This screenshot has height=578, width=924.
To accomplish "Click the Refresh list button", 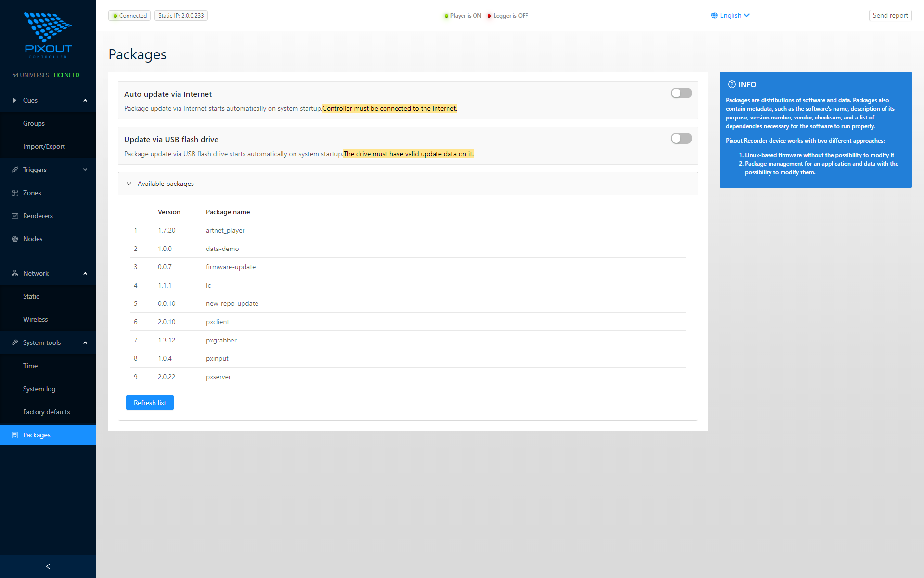I will [x=150, y=403].
